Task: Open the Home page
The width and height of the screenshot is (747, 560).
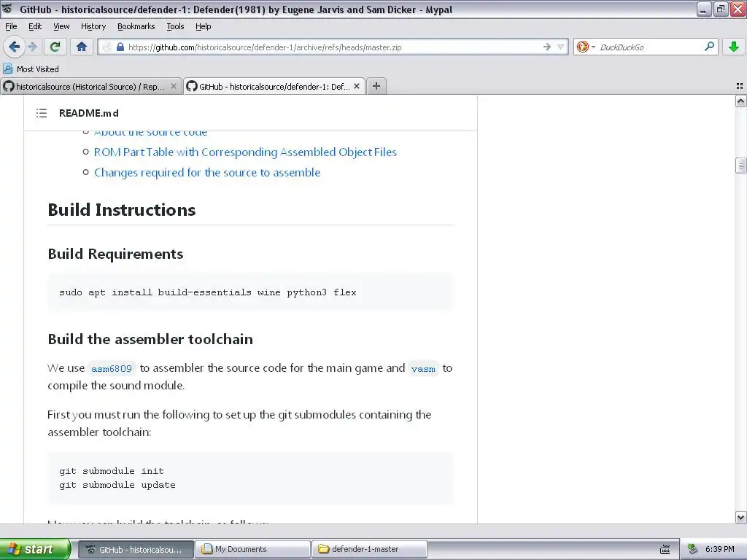Action: click(82, 47)
